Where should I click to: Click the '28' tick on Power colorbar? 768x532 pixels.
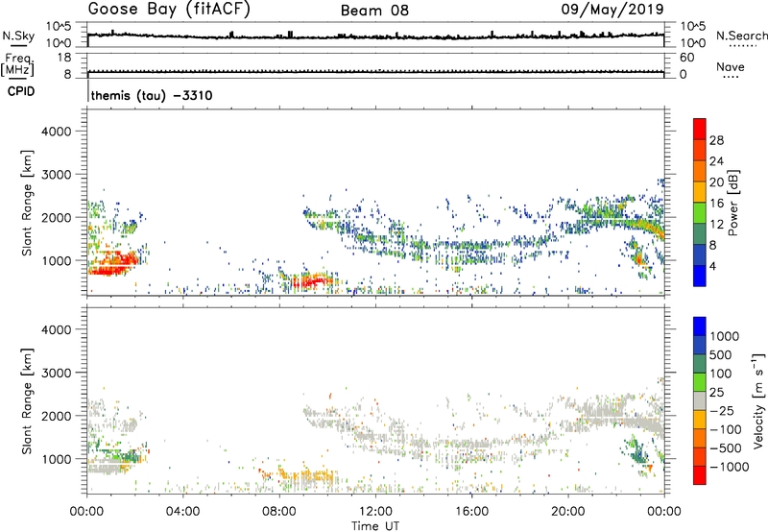716,140
